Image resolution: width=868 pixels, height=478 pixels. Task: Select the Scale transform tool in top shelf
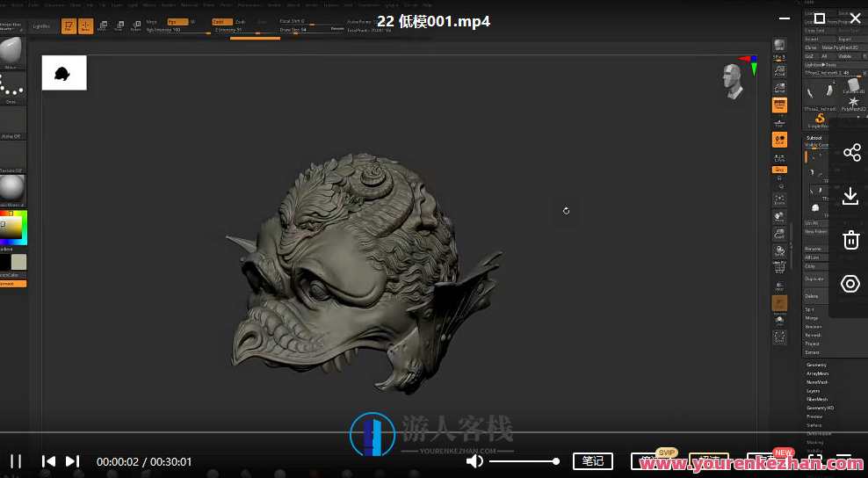119,26
